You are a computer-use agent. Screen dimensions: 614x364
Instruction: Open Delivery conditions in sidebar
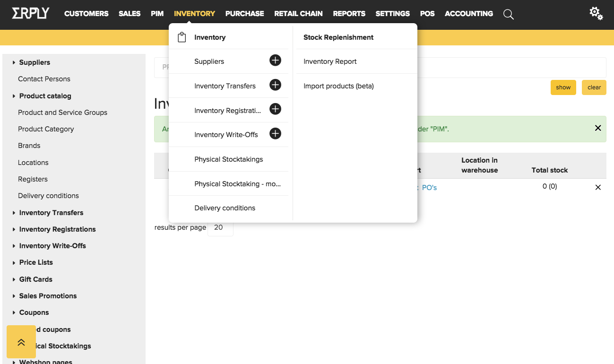click(x=48, y=196)
